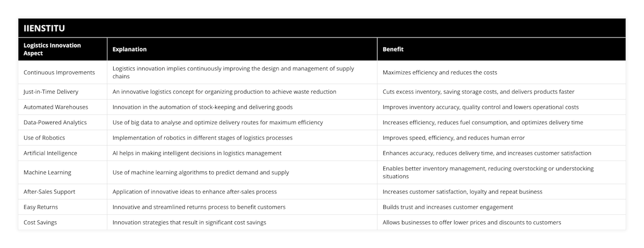This screenshot has width=644, height=248.
Task: Click the Explanation column header
Action: coord(129,49)
